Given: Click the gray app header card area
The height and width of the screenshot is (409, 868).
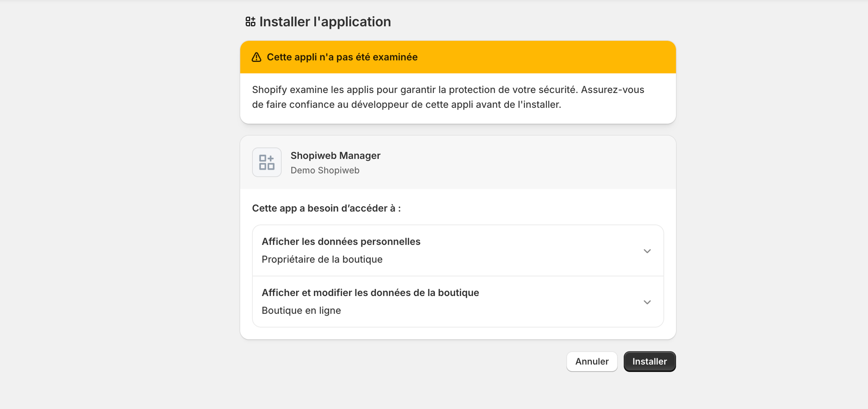Looking at the screenshot, I should click(x=527, y=162).
